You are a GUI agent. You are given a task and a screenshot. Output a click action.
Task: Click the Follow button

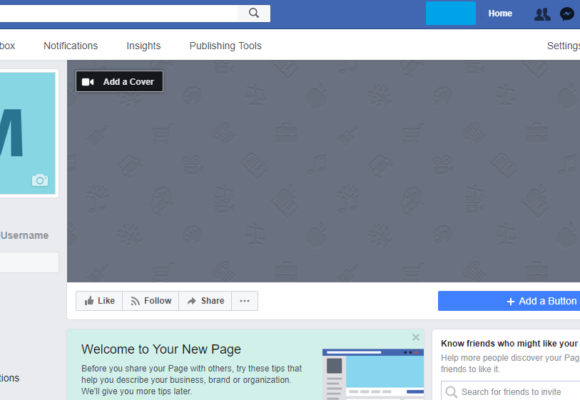pos(151,301)
